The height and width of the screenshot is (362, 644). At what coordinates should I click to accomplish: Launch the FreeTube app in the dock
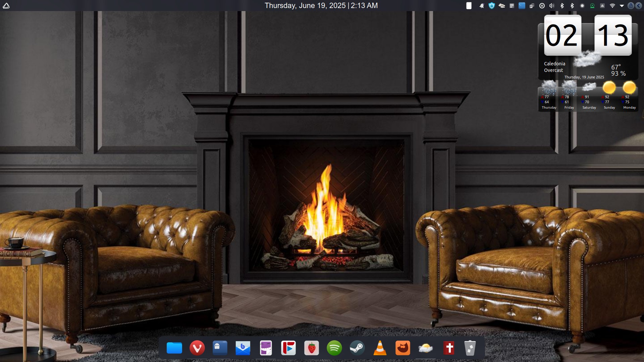(288, 348)
